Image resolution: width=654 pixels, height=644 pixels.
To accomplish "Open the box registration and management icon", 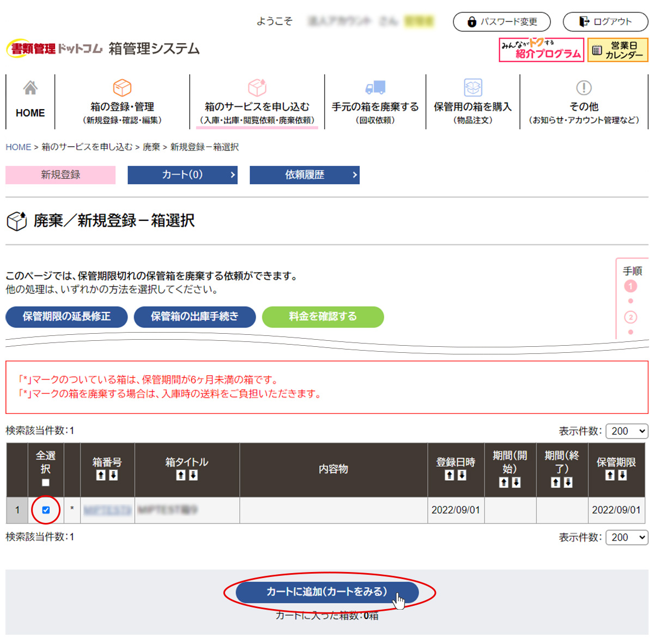I will point(122,88).
